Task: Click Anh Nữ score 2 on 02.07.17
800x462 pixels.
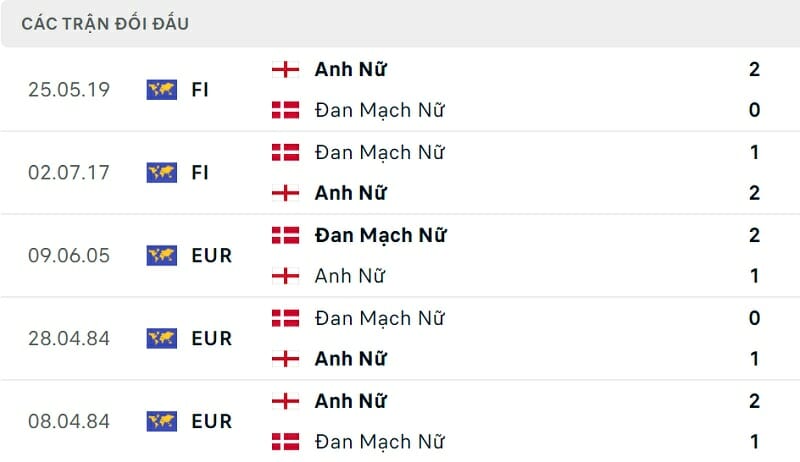Action: (x=754, y=193)
